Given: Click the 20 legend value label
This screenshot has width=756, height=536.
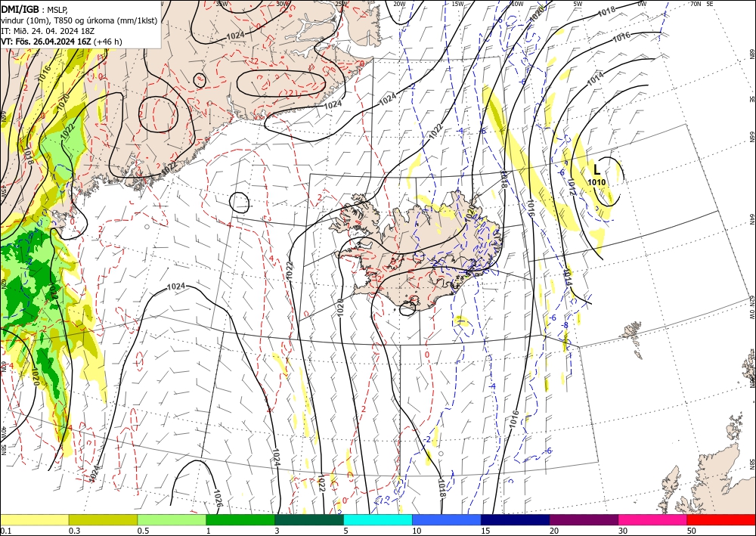Looking at the screenshot, I should pyautogui.click(x=554, y=531).
